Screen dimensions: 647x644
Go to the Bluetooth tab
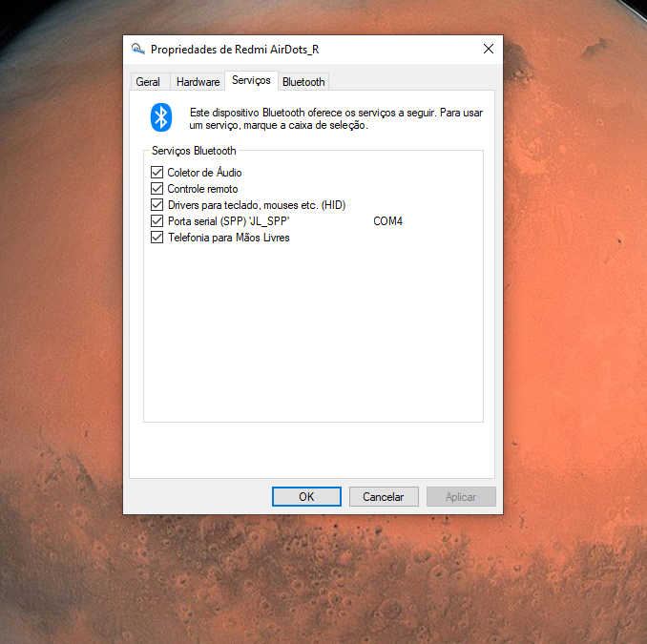[303, 82]
